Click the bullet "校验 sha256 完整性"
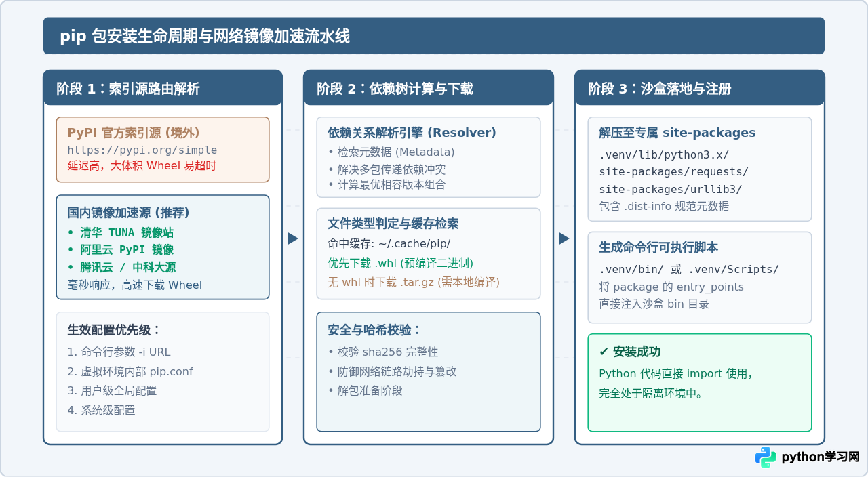The image size is (868, 477). 383,352
